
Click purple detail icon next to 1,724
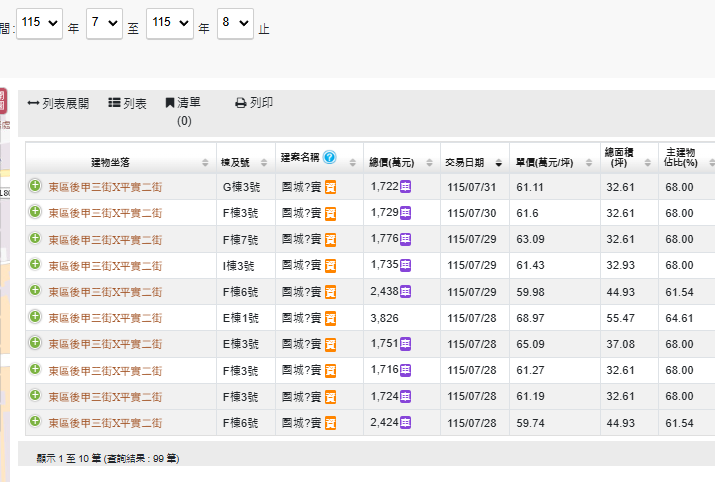pyautogui.click(x=405, y=396)
